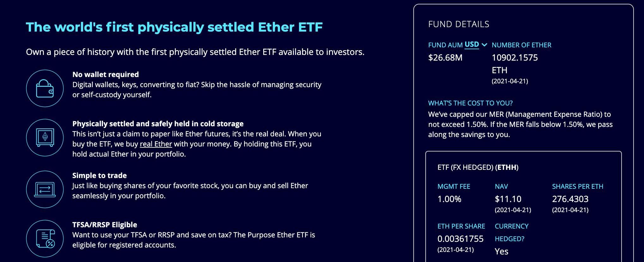Click the wallet icon beside No wallet required
Image resolution: width=644 pixels, height=262 pixels.
(45, 88)
